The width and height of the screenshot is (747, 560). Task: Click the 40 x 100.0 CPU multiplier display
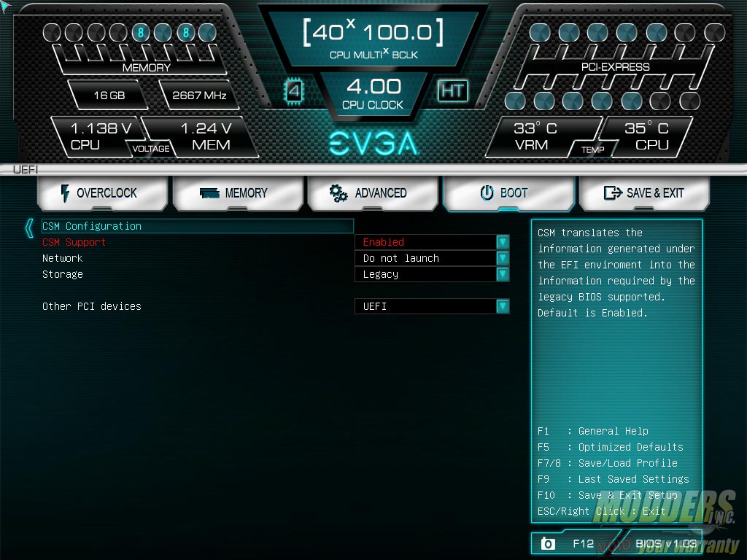[x=373, y=39]
